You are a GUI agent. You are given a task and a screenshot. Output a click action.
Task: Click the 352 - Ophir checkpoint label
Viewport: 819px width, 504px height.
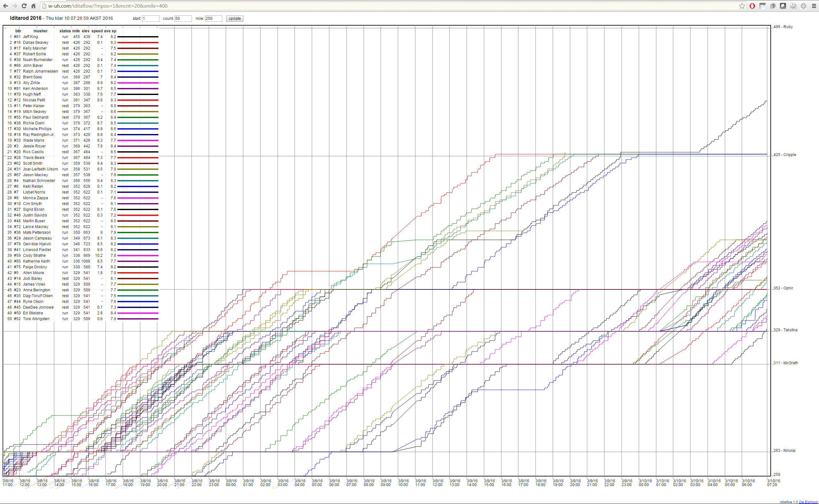point(783,288)
